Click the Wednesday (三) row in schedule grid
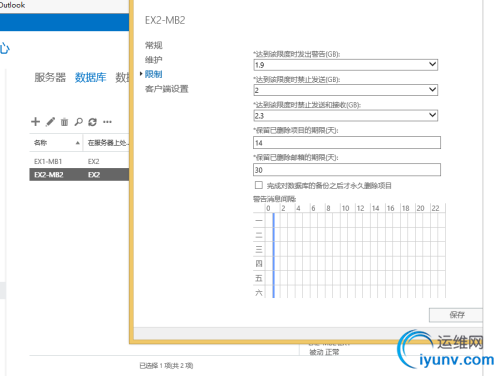The image size is (500, 376). click(349, 249)
